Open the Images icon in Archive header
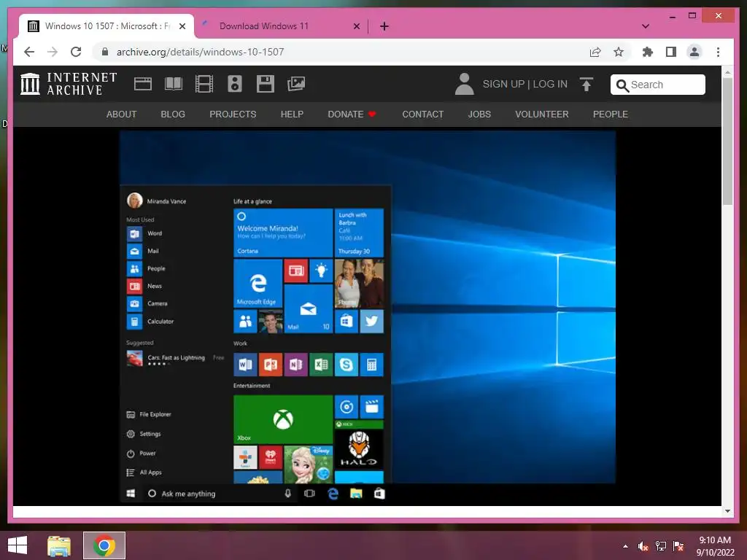The height and width of the screenshot is (560, 747). coord(296,84)
